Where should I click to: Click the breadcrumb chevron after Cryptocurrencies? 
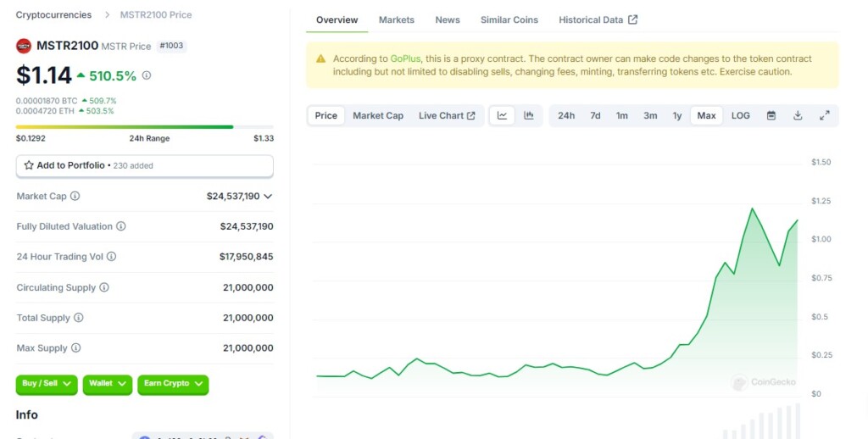(107, 15)
